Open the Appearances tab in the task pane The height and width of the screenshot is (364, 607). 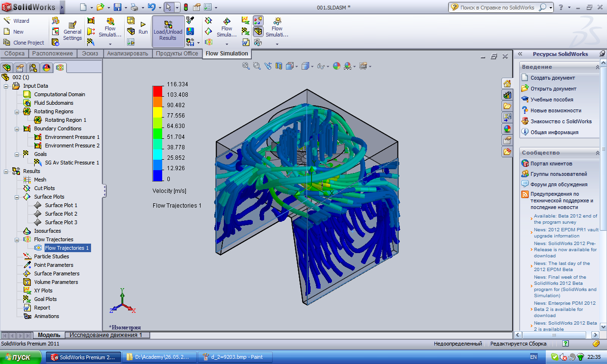[507, 129]
